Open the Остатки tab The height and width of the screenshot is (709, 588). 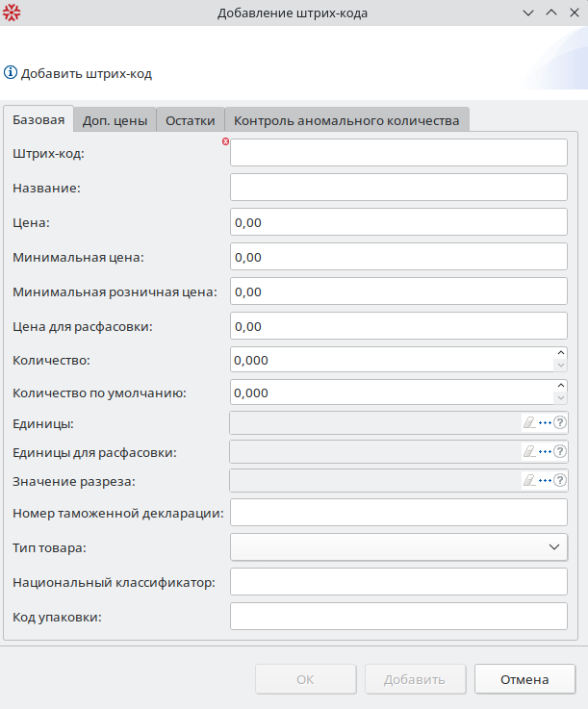[190, 120]
